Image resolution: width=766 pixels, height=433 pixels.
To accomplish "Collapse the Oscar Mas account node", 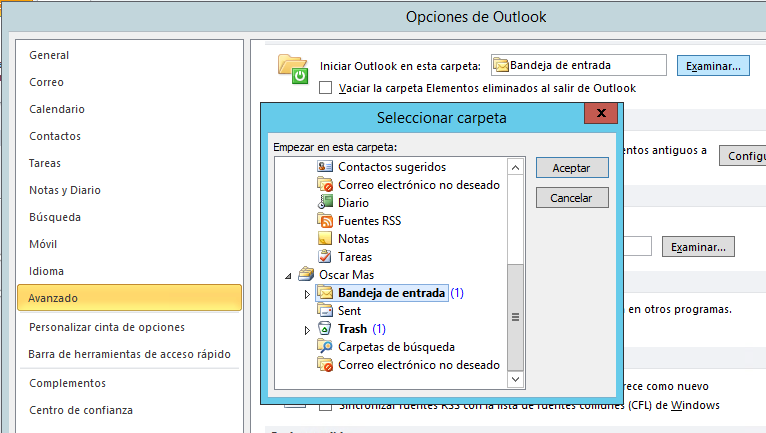I will (288, 276).
